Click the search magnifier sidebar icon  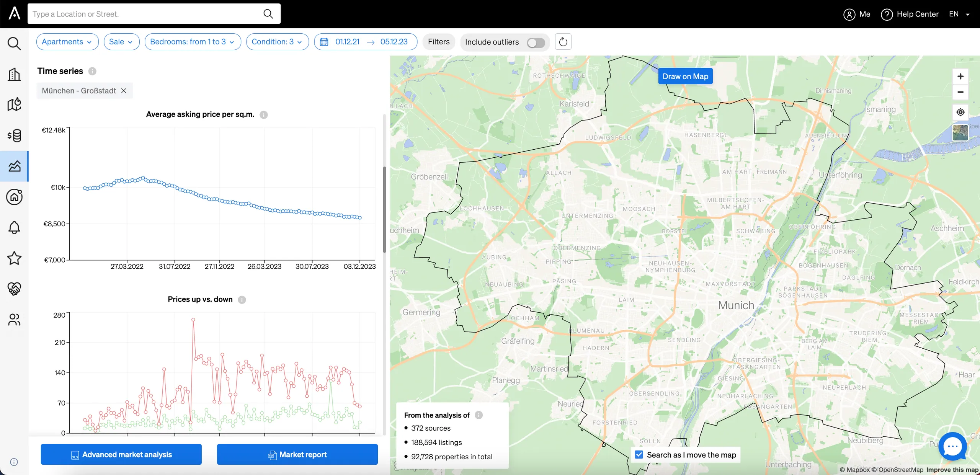click(x=14, y=44)
